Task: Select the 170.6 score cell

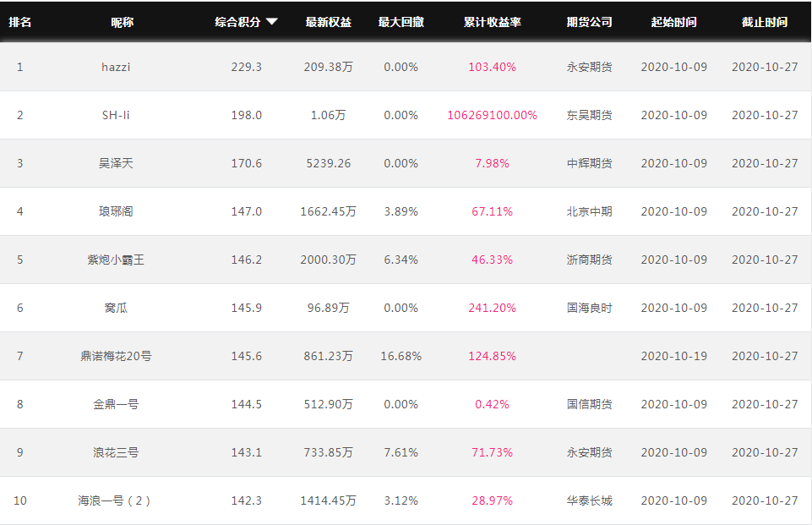Action: point(247,163)
